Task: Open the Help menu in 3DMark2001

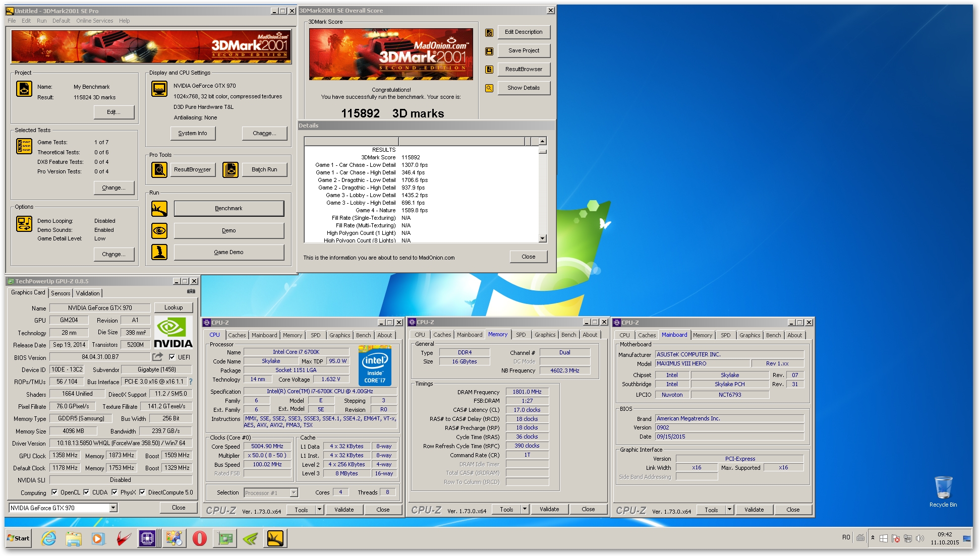Action: pyautogui.click(x=125, y=21)
